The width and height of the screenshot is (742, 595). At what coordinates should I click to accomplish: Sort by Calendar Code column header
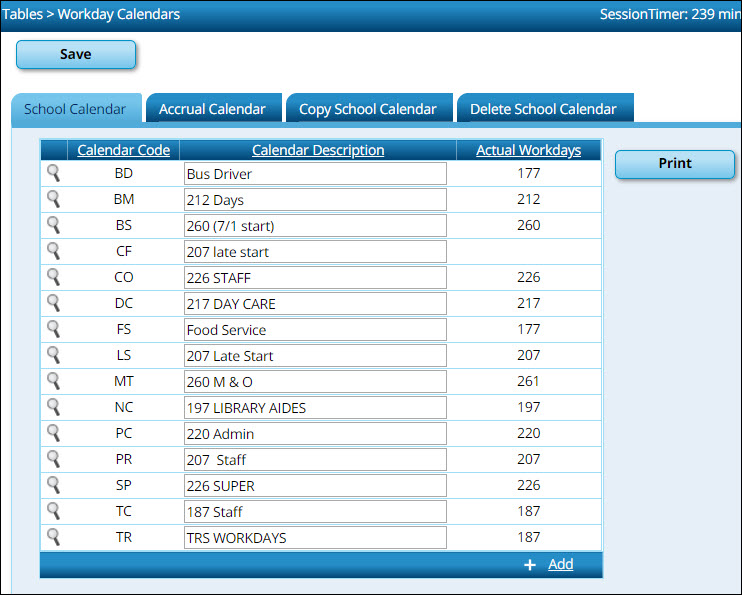[x=124, y=150]
